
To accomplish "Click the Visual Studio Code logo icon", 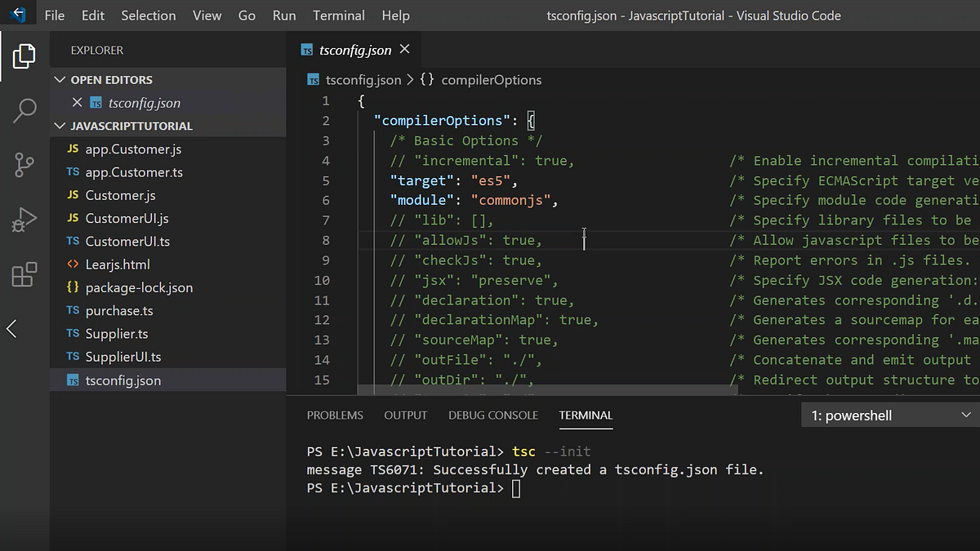I will tap(17, 15).
